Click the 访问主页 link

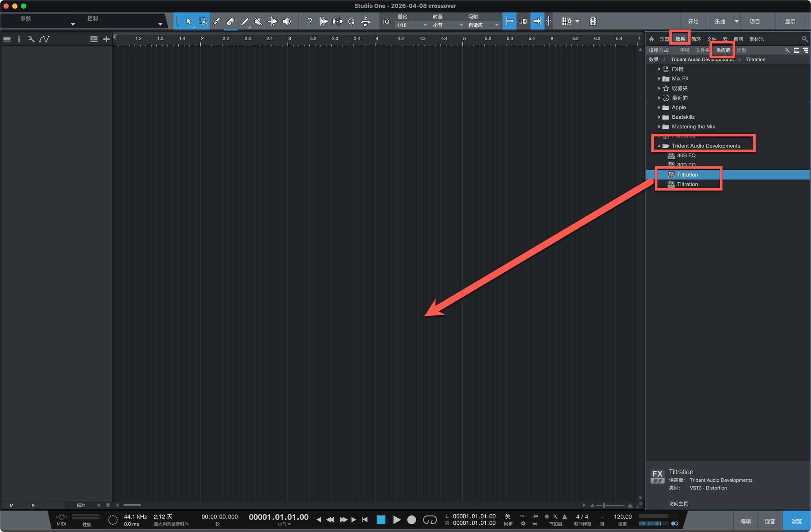(678, 504)
